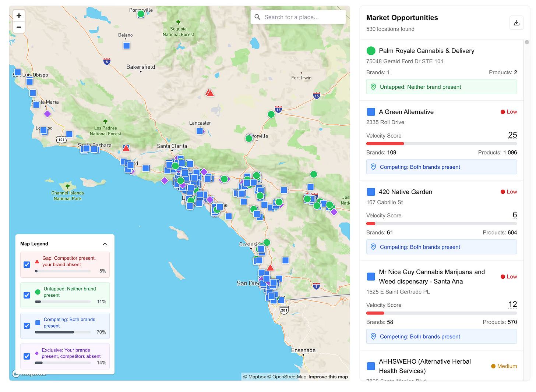Click the purple diamond marker near Santa Maria
536x392 pixels.
coord(47,114)
